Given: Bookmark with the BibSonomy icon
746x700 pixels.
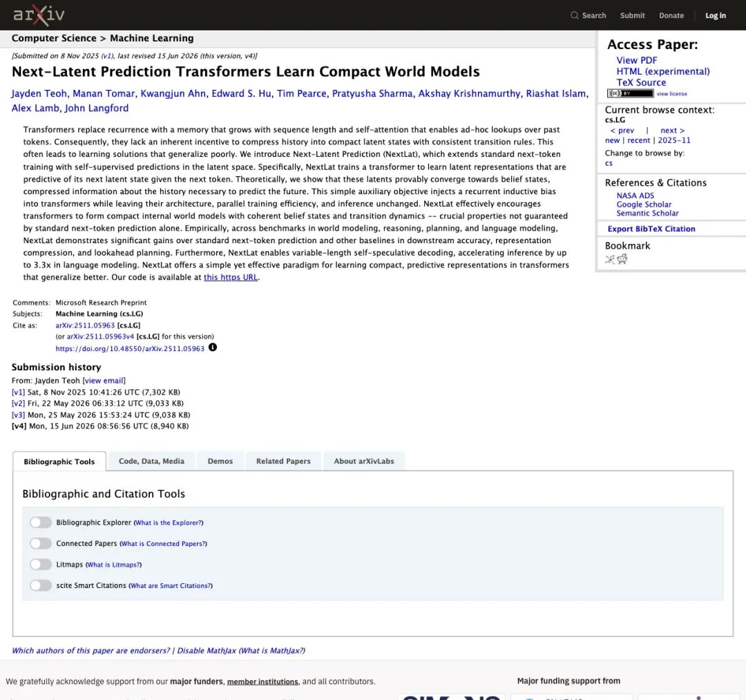Looking at the screenshot, I should click(609, 259).
